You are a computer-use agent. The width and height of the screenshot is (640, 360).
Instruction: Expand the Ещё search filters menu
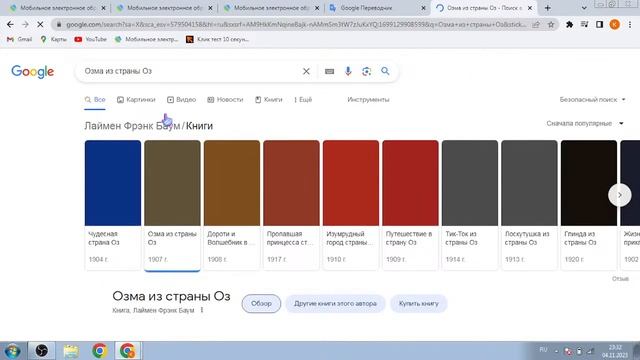[303, 100]
